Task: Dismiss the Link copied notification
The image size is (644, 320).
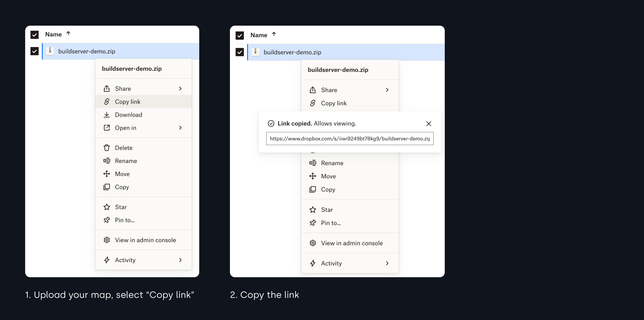Action: [x=429, y=124]
